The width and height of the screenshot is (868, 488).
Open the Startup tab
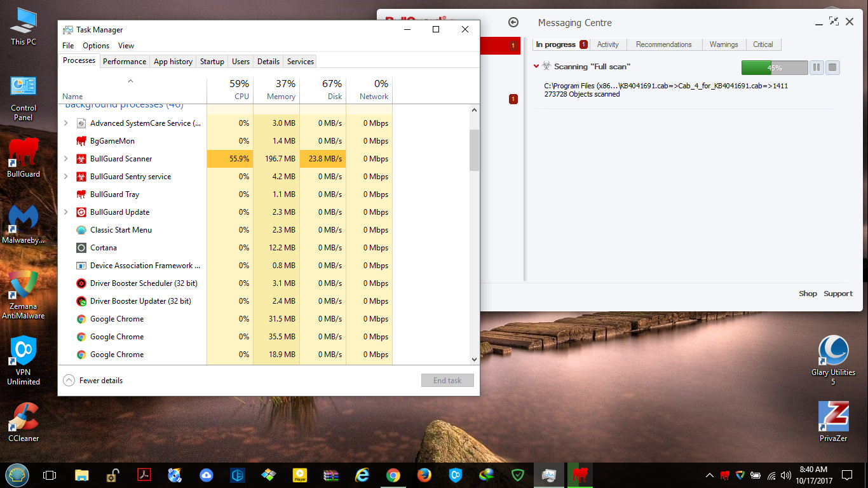coord(212,62)
